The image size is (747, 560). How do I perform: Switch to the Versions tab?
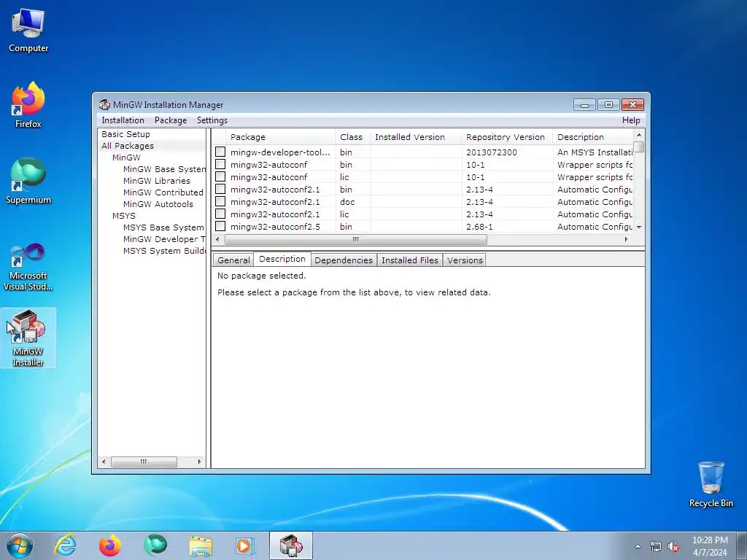click(x=465, y=260)
